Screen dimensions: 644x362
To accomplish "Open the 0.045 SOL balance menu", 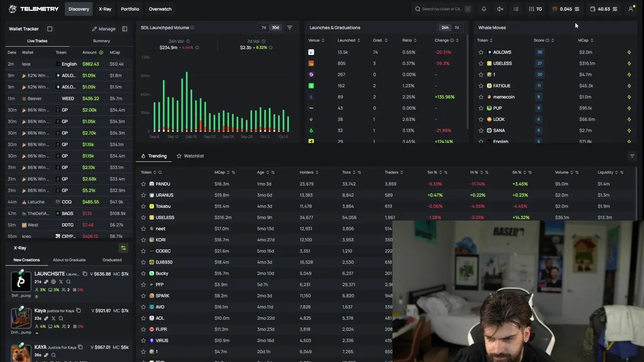I will click(x=566, y=9).
